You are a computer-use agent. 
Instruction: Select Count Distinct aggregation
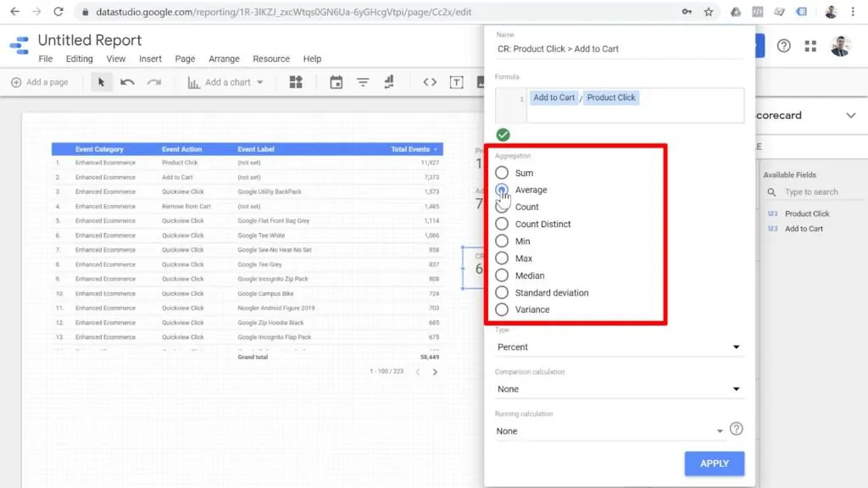pyautogui.click(x=501, y=224)
